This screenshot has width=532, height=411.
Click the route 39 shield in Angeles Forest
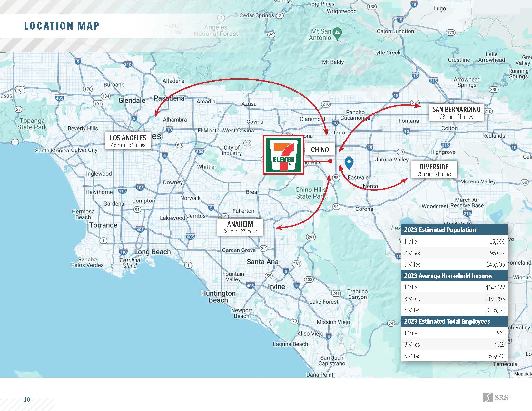pos(271,35)
